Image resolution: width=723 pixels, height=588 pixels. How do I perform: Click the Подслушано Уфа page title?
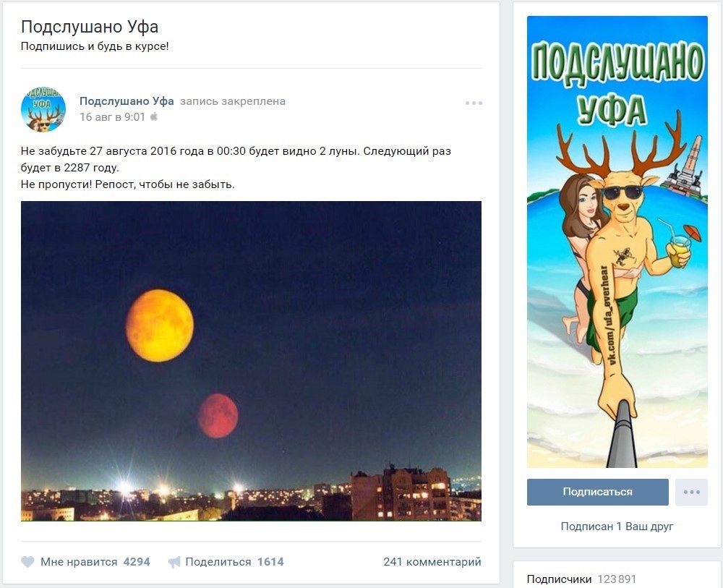click(x=90, y=27)
